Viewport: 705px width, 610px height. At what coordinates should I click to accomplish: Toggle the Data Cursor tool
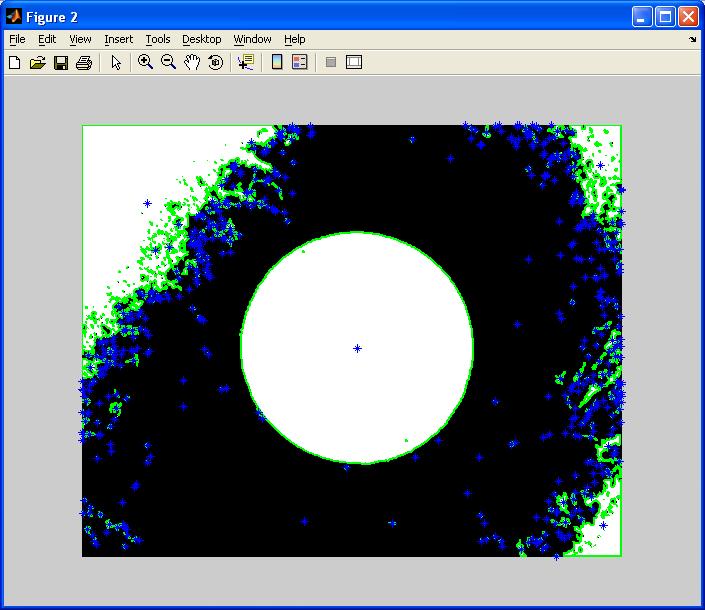[245, 62]
